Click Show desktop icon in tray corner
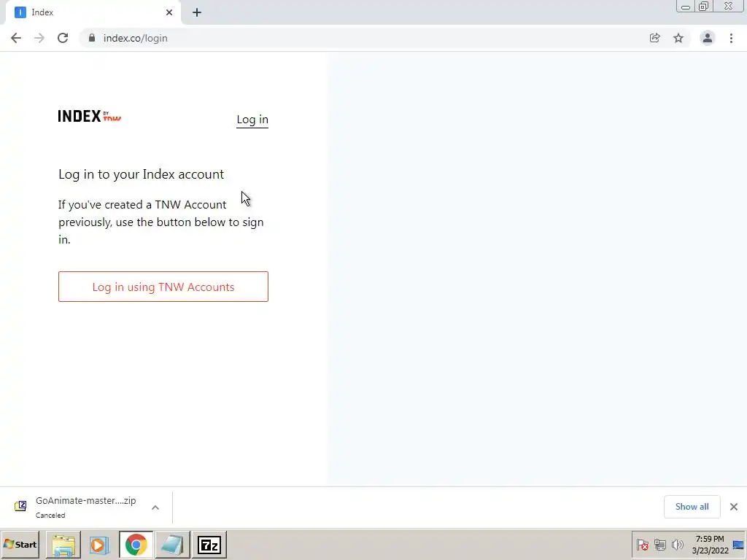Screen dimensions: 747x560 (x=739, y=544)
